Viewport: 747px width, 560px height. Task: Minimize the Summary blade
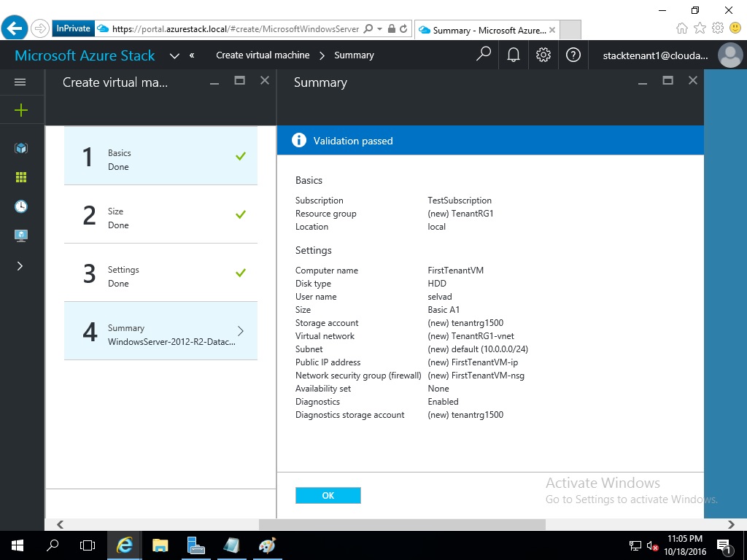pos(643,82)
